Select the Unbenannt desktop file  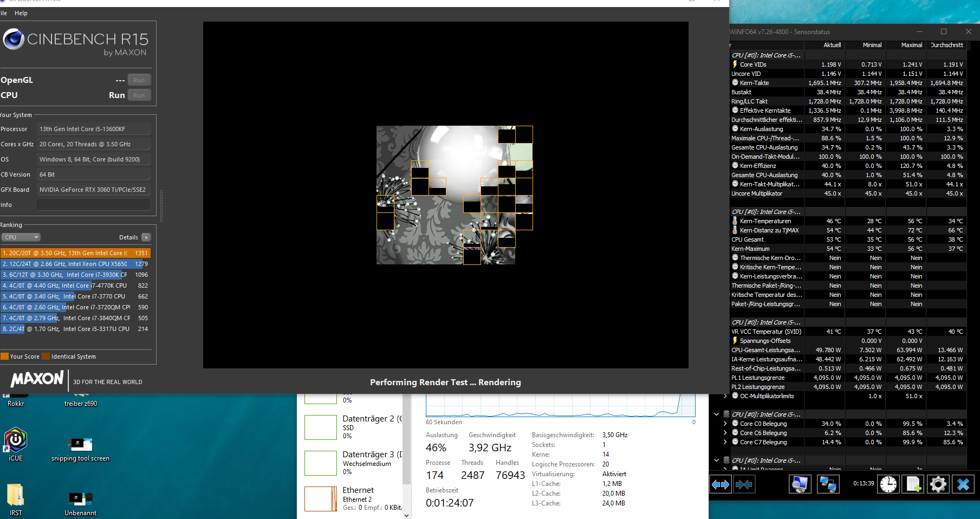coord(80,504)
